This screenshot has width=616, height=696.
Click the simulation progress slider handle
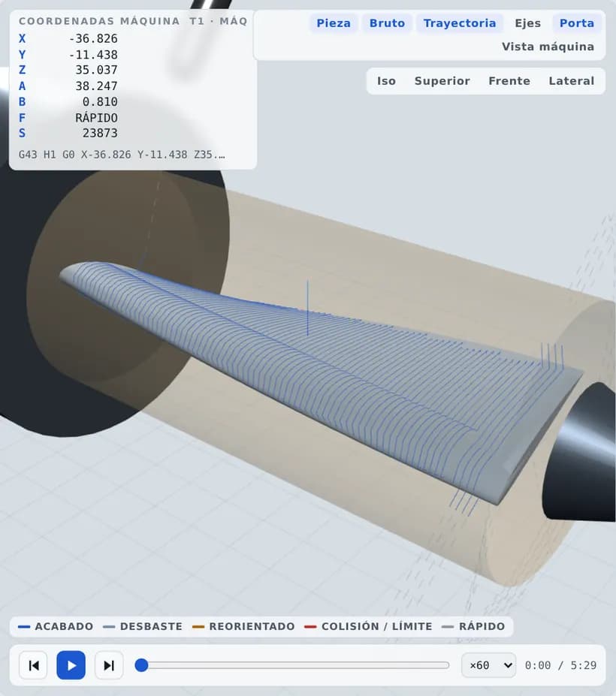(x=141, y=665)
